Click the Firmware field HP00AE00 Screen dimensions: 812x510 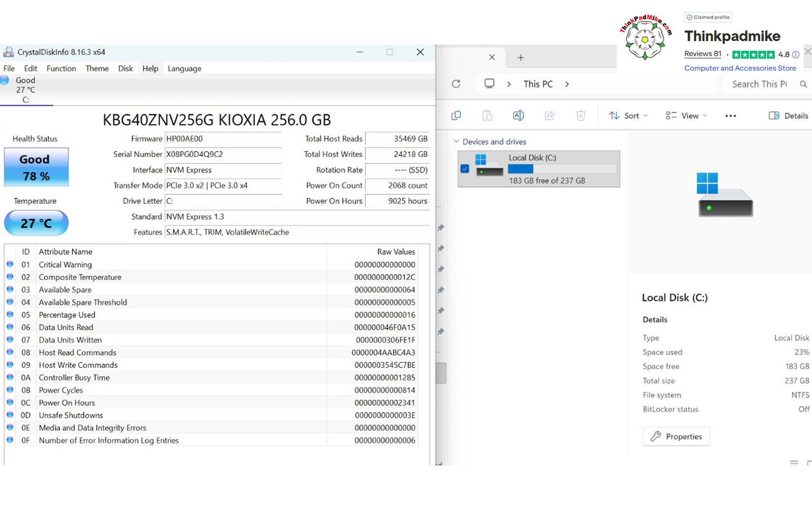[x=223, y=139]
